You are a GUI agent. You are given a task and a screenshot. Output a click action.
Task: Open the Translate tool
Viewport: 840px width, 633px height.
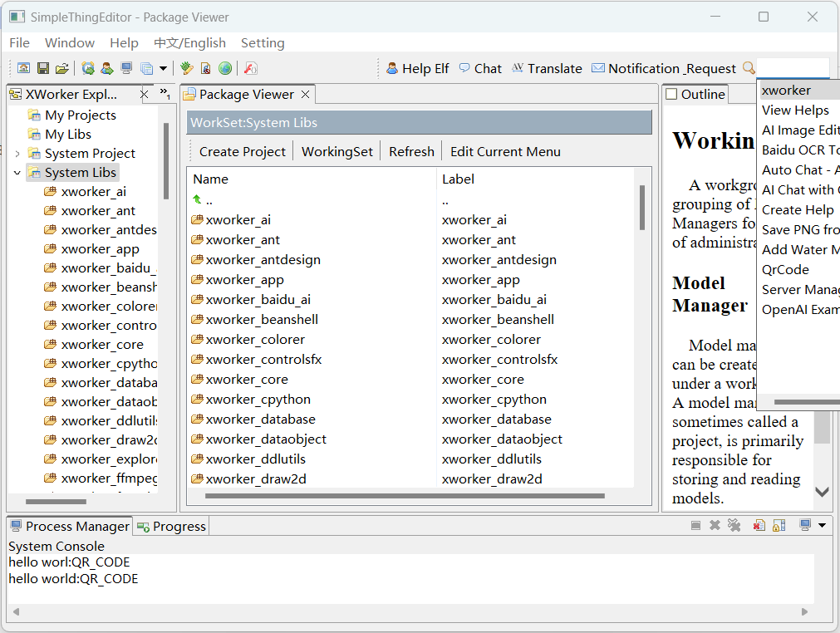pyautogui.click(x=547, y=69)
